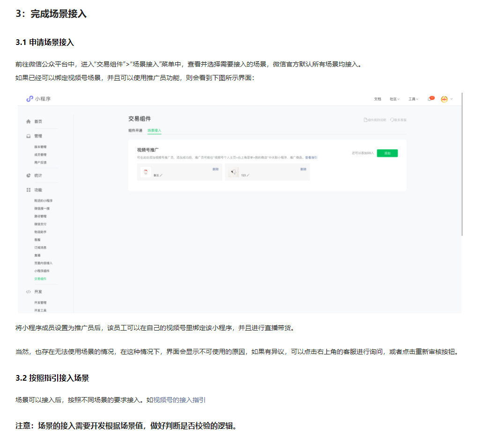This screenshot has height=442, width=504.
Task: Click the second promoter's avatar thumbnail
Action: pyautogui.click(x=233, y=172)
